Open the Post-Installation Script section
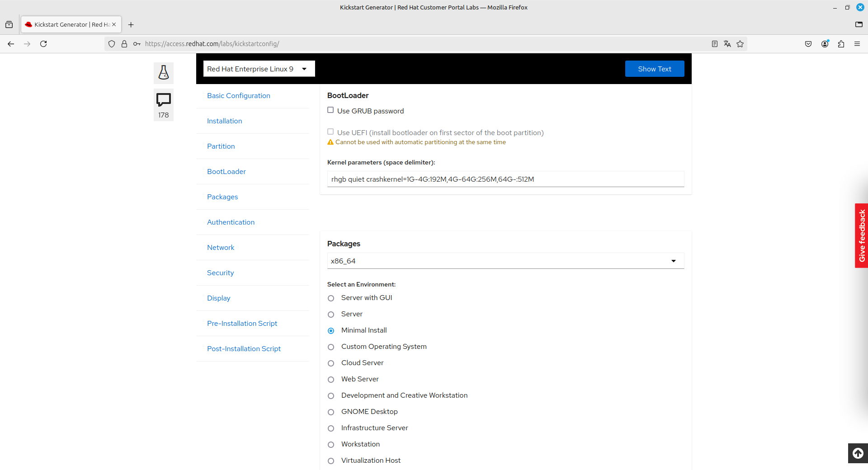This screenshot has width=868, height=470. pyautogui.click(x=244, y=349)
